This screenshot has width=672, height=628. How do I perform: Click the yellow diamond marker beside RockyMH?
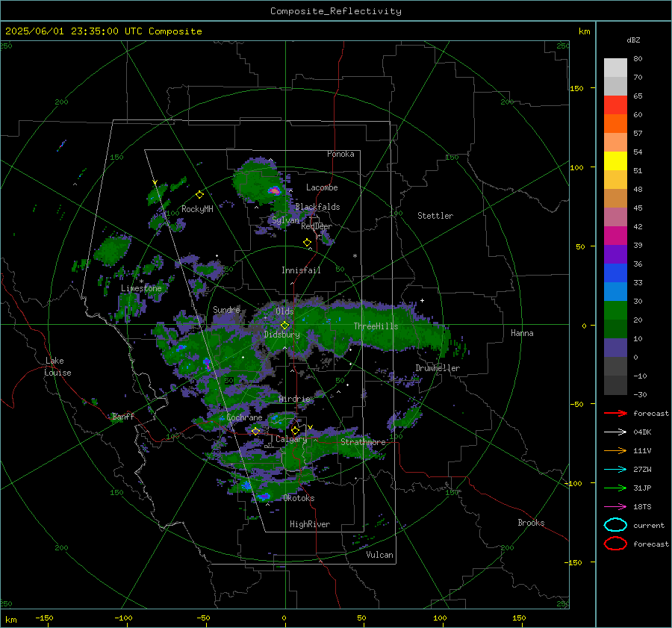click(199, 195)
